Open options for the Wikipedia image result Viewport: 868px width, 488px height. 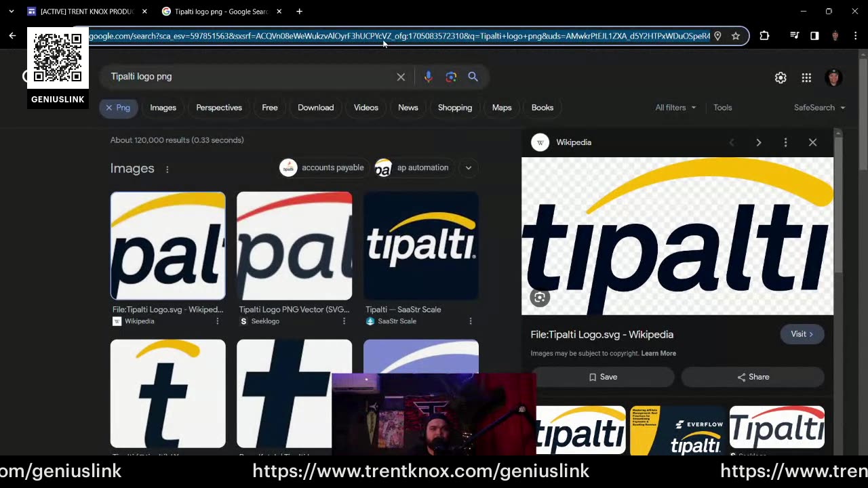pos(218,321)
